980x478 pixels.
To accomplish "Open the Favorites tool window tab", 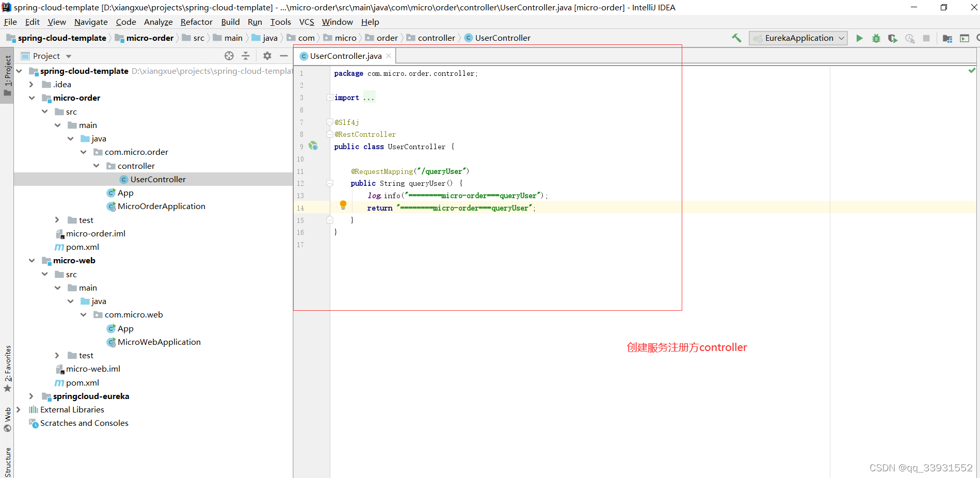I will pyautogui.click(x=7, y=369).
